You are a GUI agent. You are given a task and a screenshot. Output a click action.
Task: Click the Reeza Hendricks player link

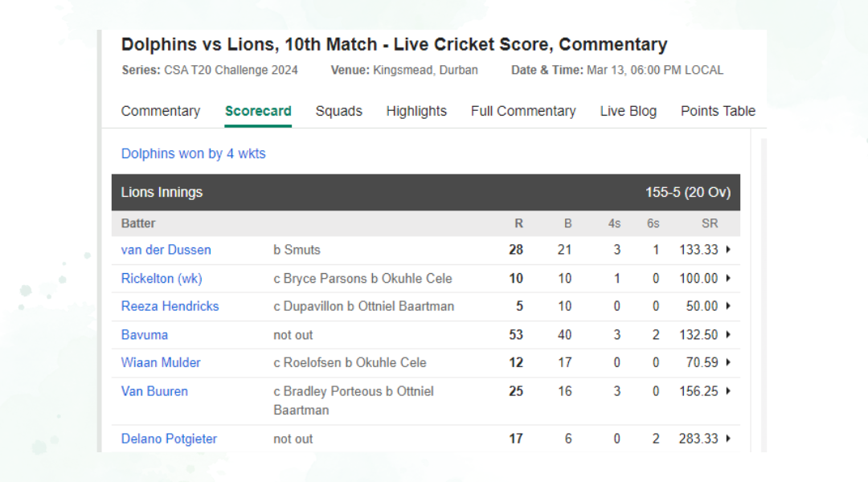click(170, 306)
